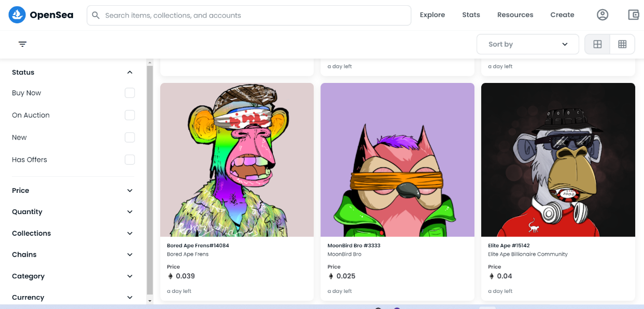Collapse the Status filter section

130,73
